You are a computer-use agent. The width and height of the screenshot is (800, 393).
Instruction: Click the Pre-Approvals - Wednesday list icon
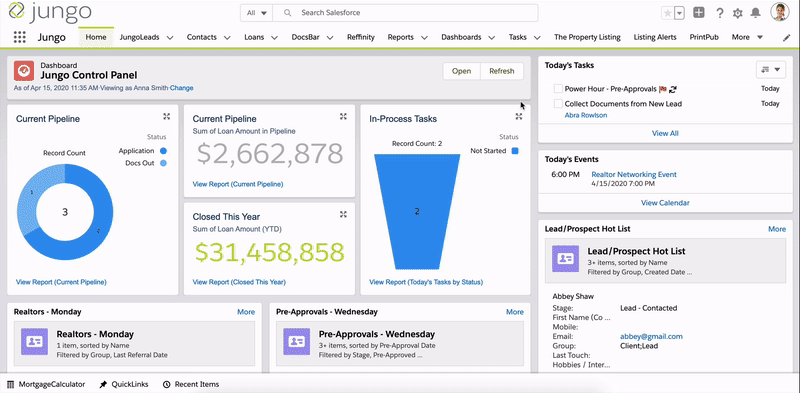(x=296, y=341)
